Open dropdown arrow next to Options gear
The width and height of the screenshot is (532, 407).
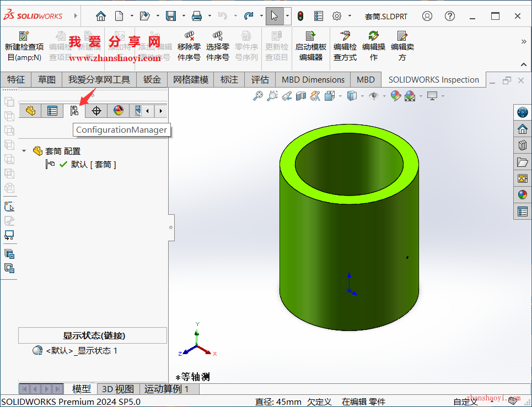tap(350, 16)
